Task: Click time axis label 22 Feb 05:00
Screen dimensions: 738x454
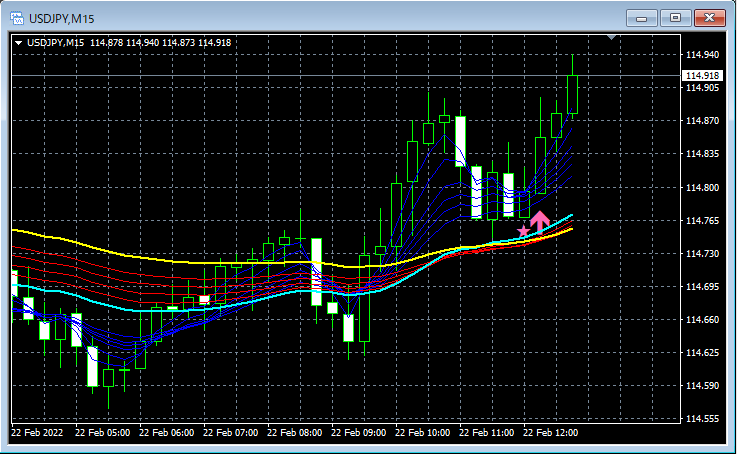Action: (103, 432)
